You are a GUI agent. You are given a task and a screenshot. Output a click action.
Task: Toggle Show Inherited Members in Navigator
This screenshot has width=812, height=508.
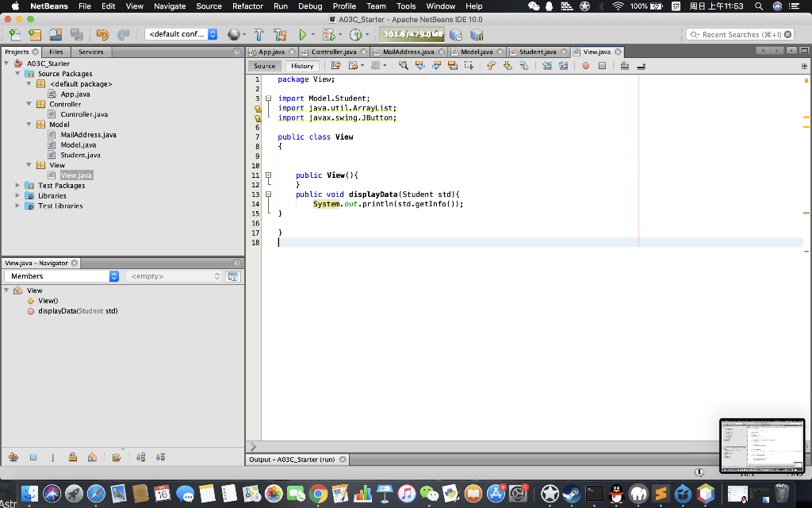pyautogui.click(x=13, y=457)
